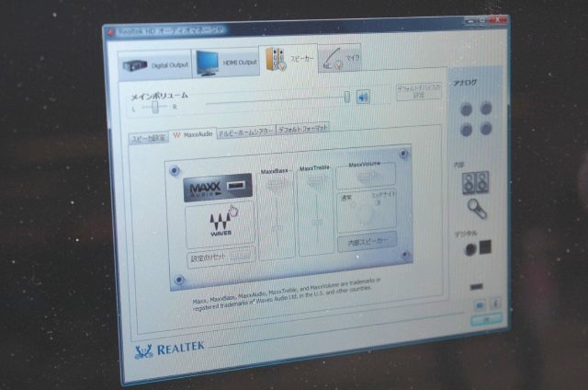Click the L/R balance slider handle
588x390 pixels.
[x=155, y=108]
